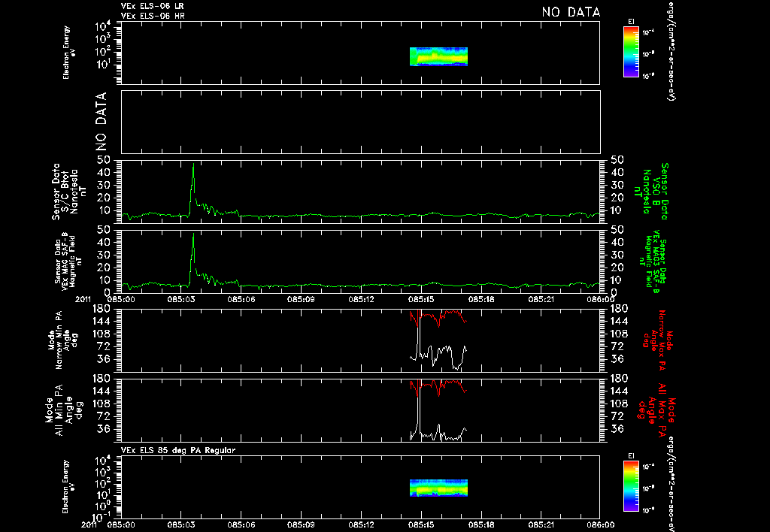Click the "VEx ELS 85 deg PA Regular" panel title
This screenshot has height=532, width=770.
(x=178, y=450)
